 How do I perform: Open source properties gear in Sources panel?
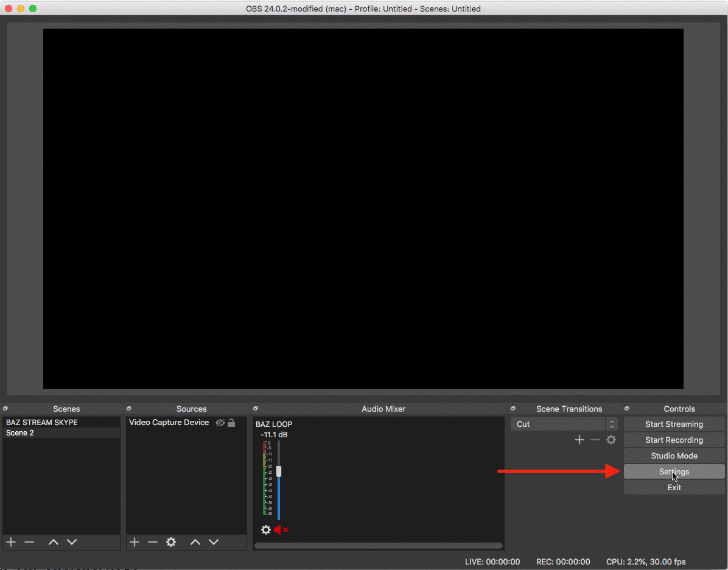171,542
